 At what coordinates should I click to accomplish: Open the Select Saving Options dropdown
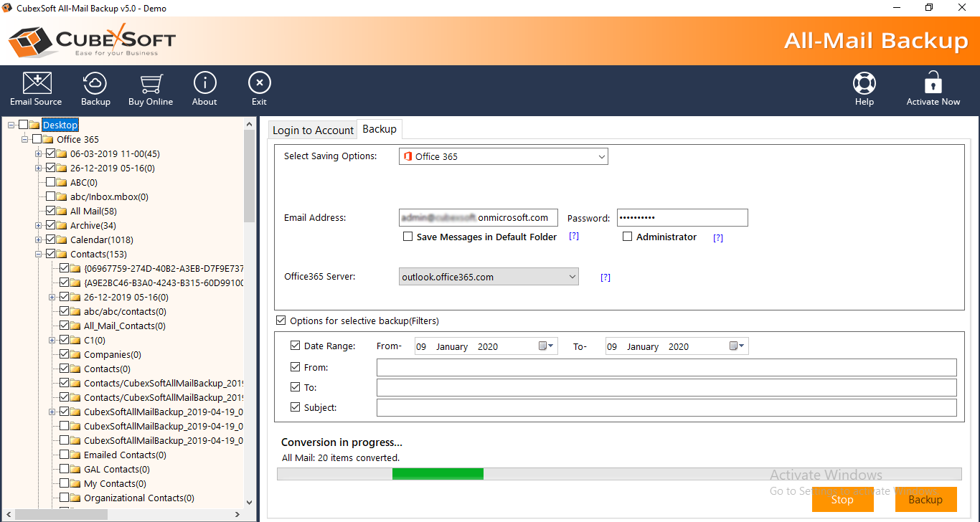click(503, 156)
